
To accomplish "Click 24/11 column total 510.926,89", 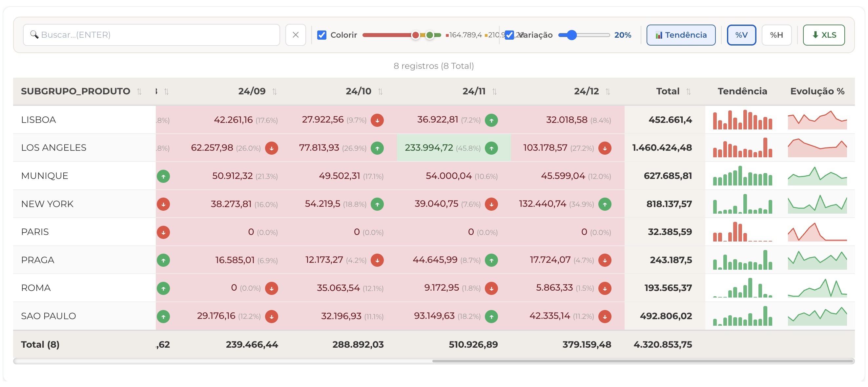I will click(x=473, y=345).
